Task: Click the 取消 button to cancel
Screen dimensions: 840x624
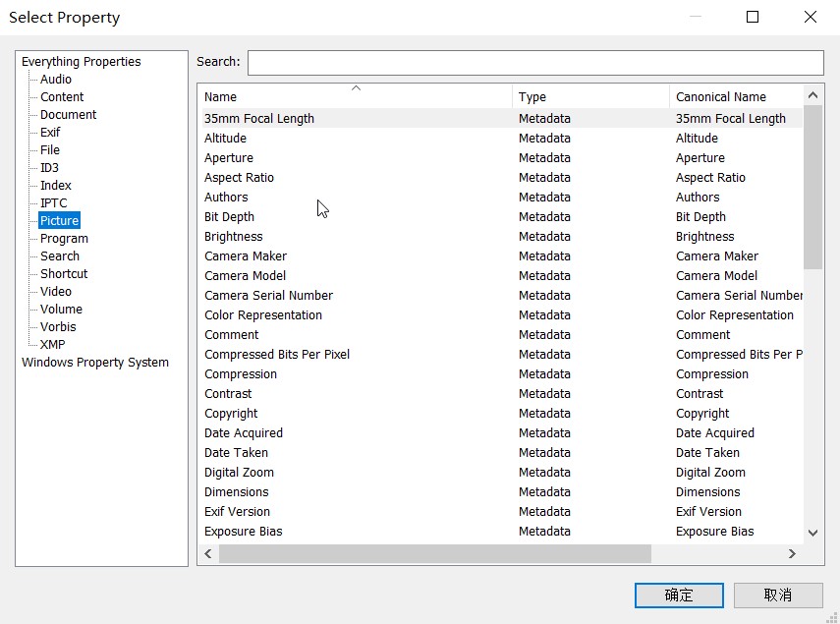Action: click(777, 595)
